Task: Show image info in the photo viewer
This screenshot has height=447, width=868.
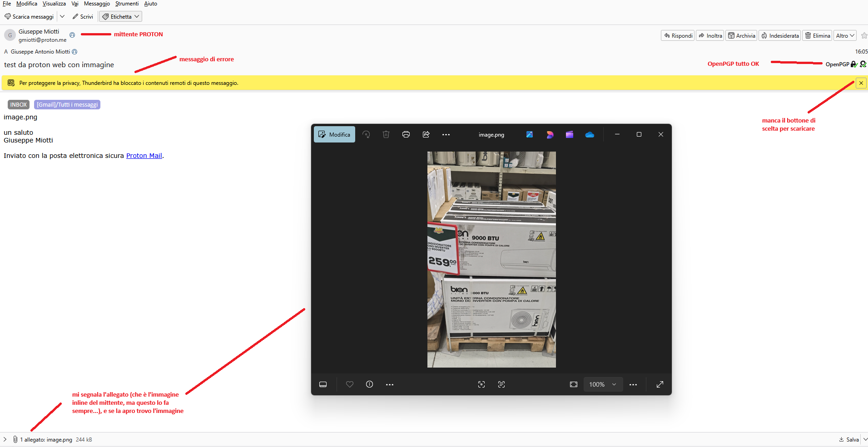Action: pyautogui.click(x=370, y=384)
